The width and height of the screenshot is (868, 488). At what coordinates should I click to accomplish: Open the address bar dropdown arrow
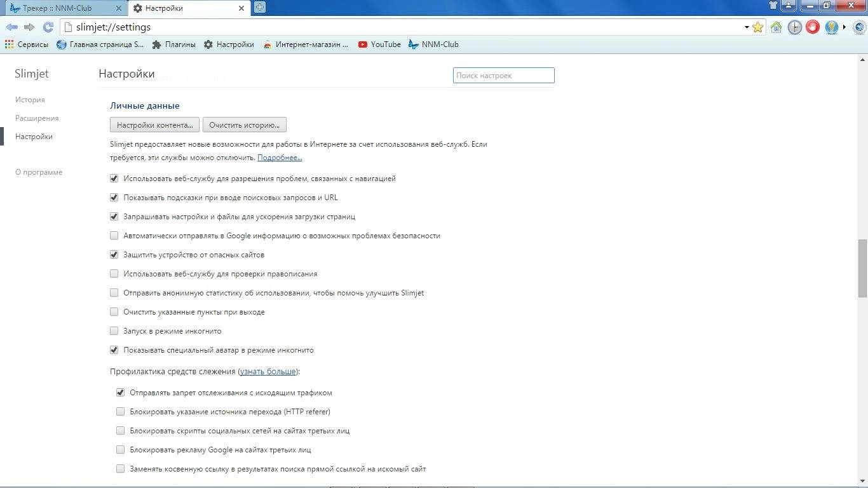pos(747,27)
